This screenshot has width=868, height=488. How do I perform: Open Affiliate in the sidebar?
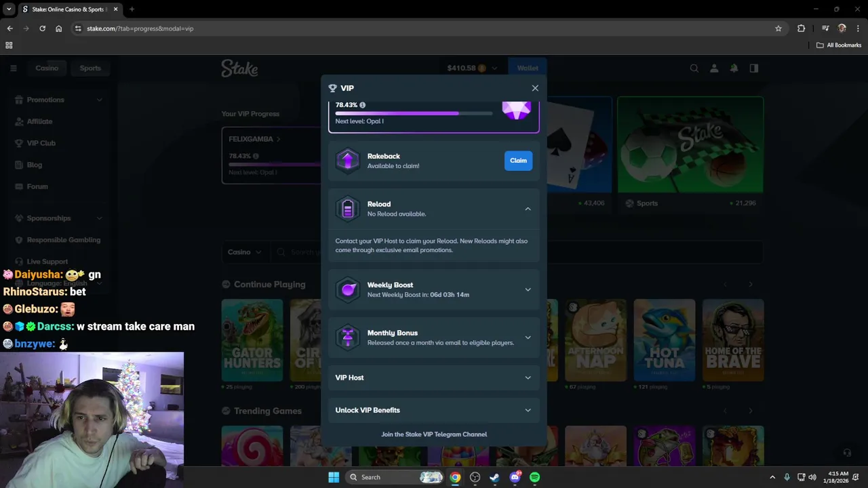(x=39, y=121)
